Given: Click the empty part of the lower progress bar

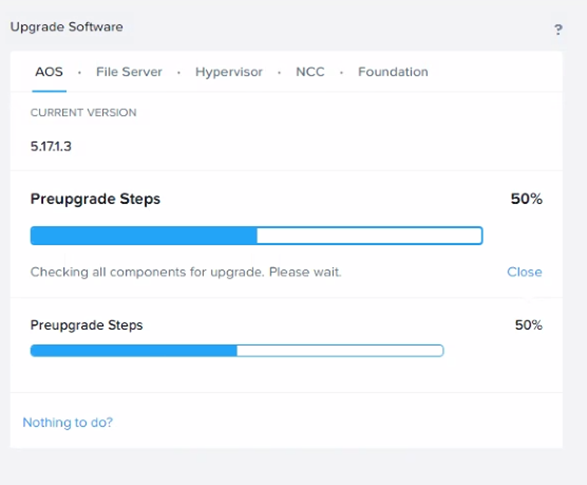Looking at the screenshot, I should (x=340, y=351).
